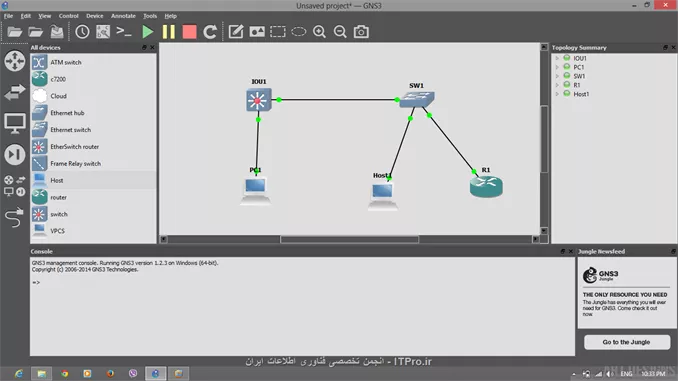Click the Save project toolbar icon
Image resolution: width=678 pixels, height=381 pixels.
click(57, 32)
